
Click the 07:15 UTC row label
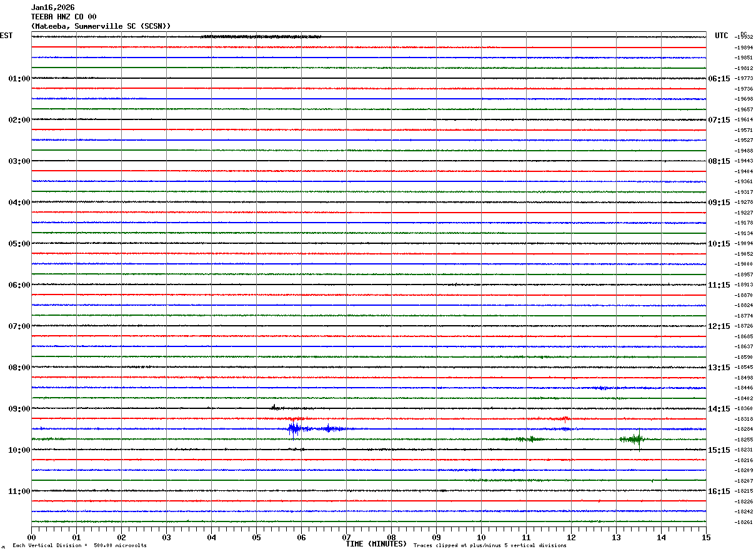(x=719, y=120)
